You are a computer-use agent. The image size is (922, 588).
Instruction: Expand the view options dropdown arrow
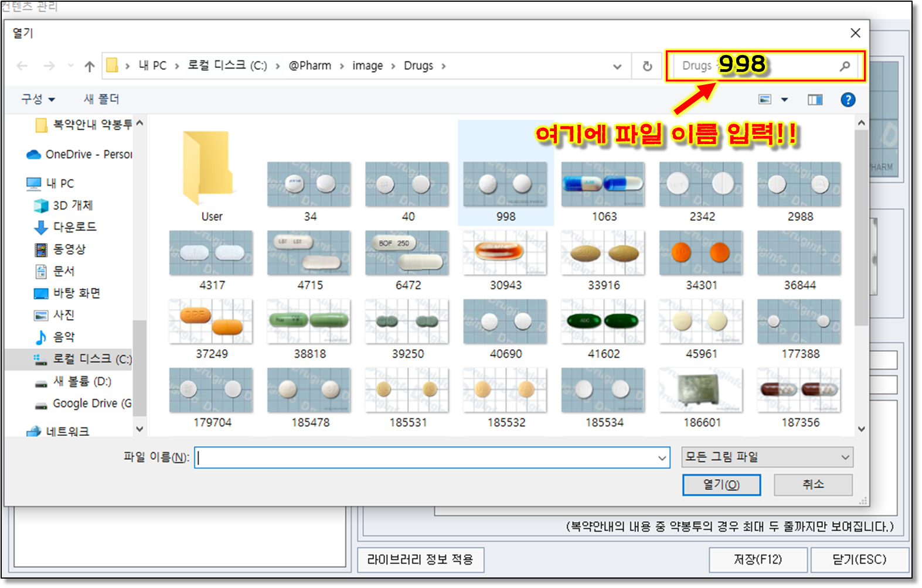pos(785,100)
